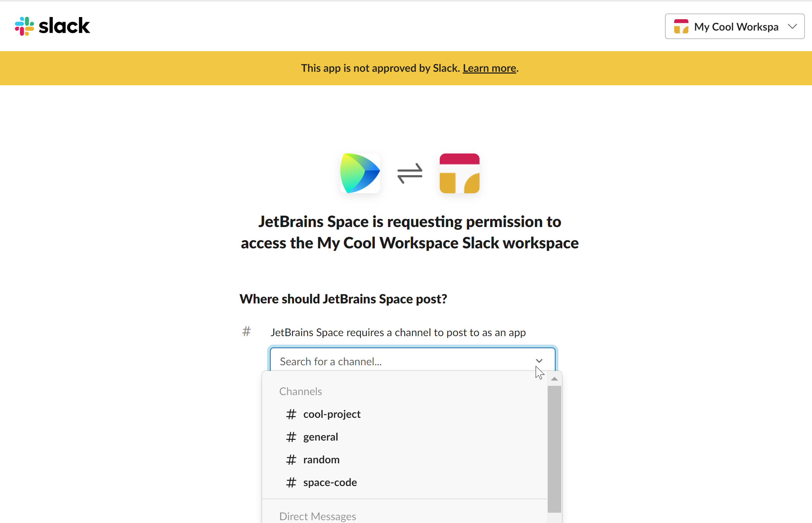812x523 pixels.
Task: Click the Direct Messages section header
Action: [x=318, y=516]
